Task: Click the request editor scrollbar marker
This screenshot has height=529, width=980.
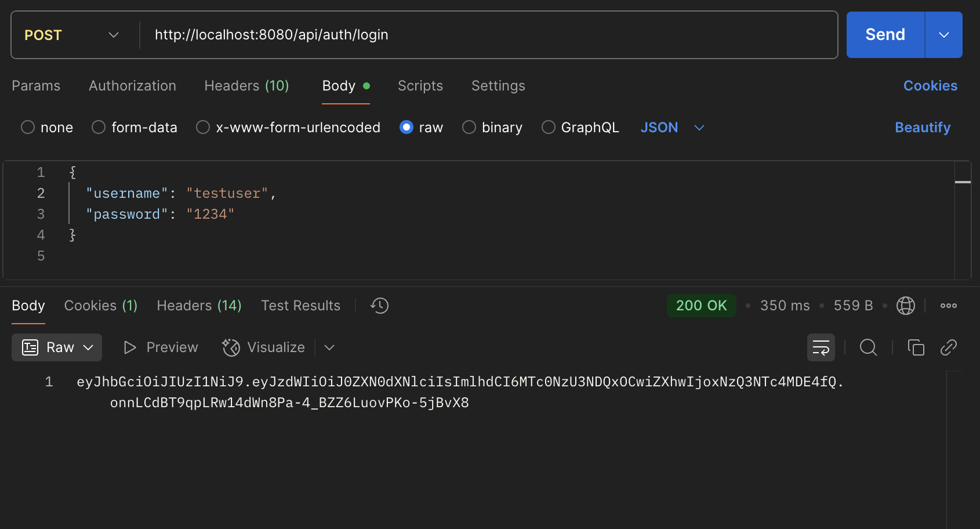Action: 963,182
